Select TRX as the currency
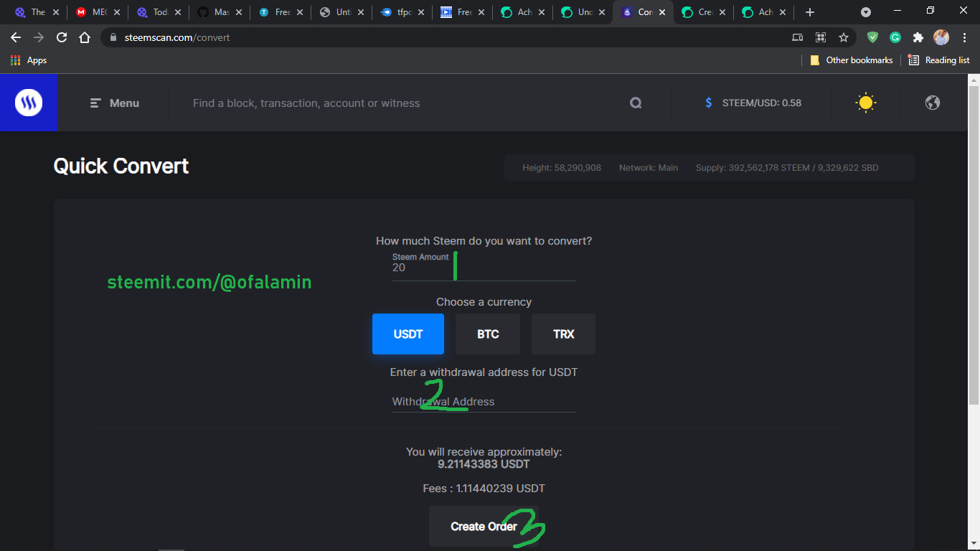 click(x=563, y=334)
